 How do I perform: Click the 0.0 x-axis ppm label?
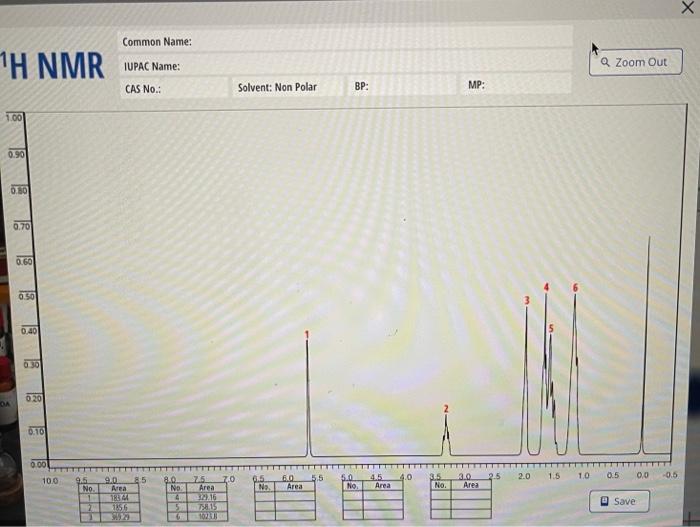coord(642,475)
